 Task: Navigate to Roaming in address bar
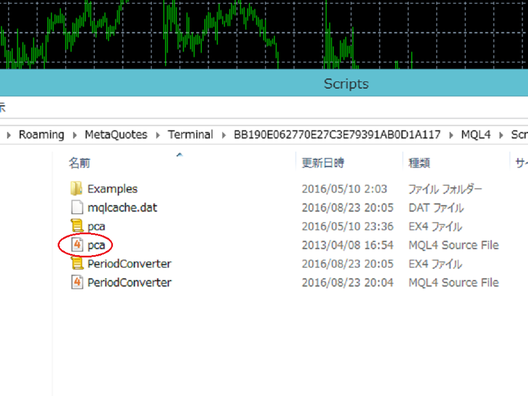pyautogui.click(x=41, y=135)
